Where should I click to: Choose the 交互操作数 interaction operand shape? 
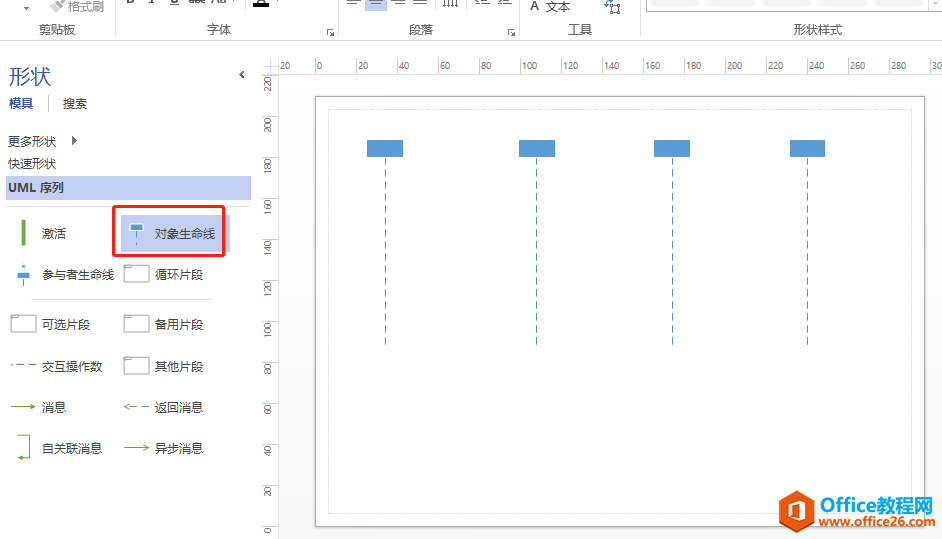click(57, 366)
